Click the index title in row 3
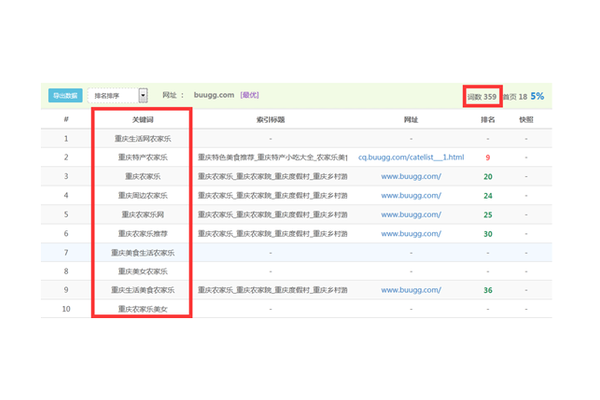The width and height of the screenshot is (600, 400). 272,176
